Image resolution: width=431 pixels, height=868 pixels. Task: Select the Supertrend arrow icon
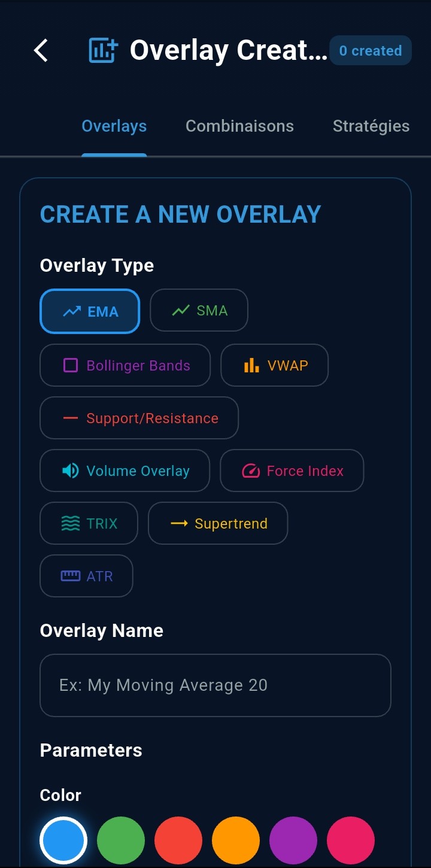178,523
